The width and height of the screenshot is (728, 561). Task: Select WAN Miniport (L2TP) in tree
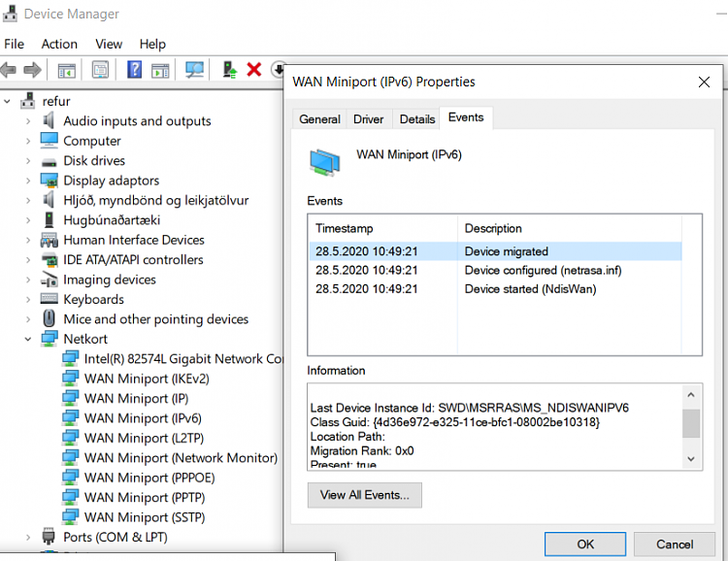pos(144,438)
